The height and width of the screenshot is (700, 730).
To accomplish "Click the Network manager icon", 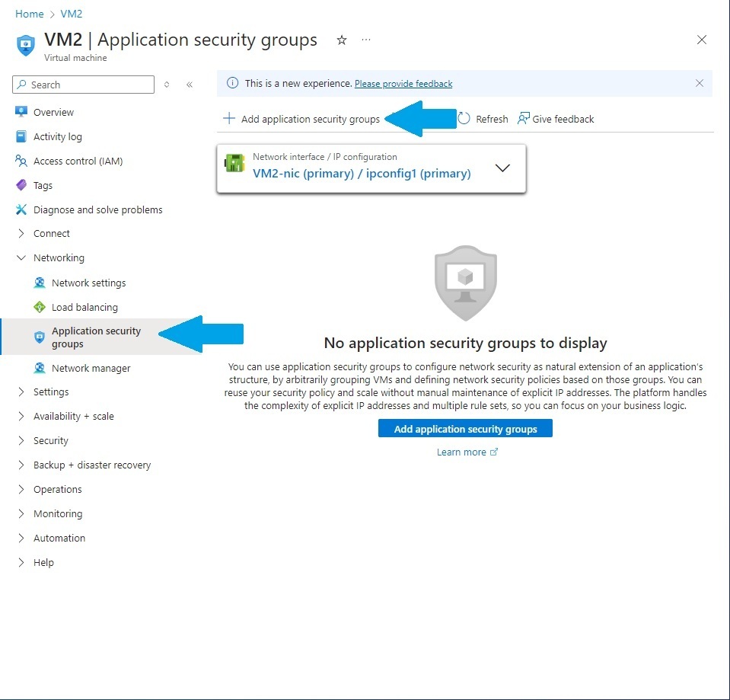I will [x=39, y=368].
